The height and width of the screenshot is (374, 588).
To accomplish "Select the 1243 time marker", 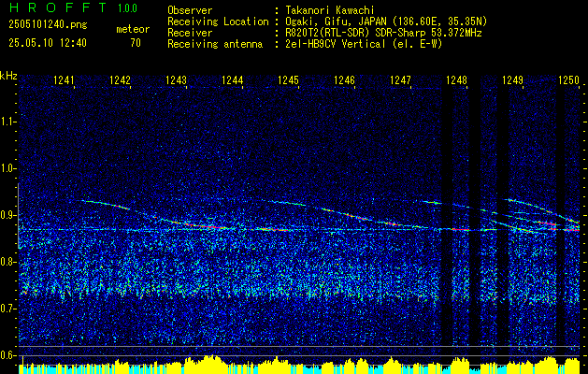I will 177,79.
